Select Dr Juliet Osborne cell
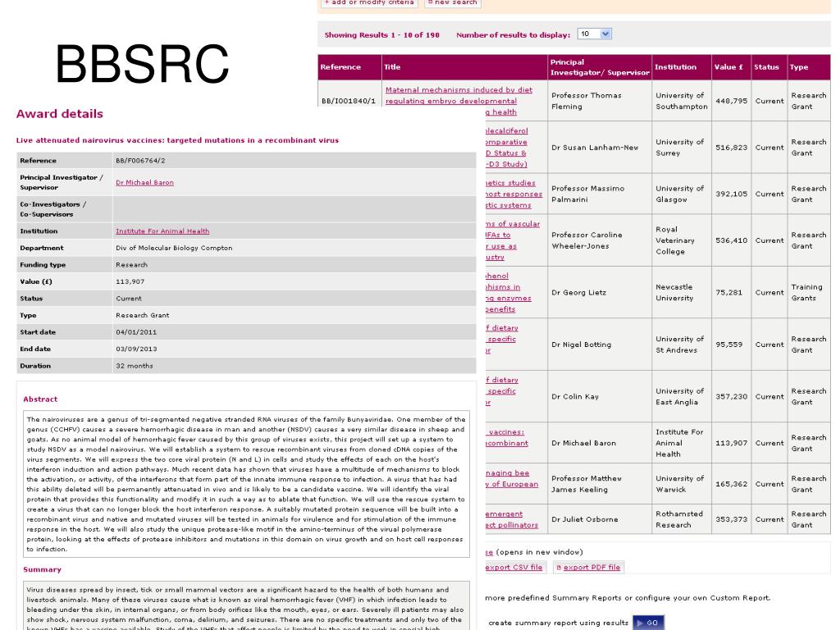The image size is (840, 630). pyautogui.click(x=600, y=519)
